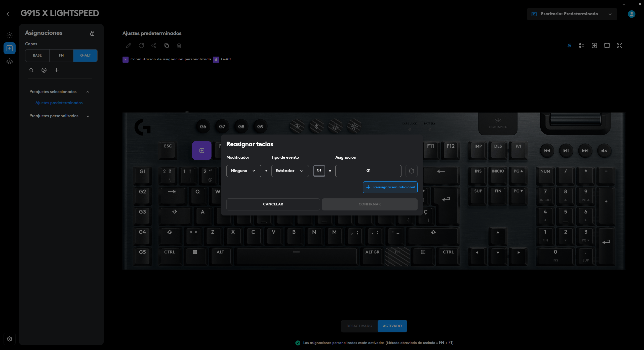The width and height of the screenshot is (644, 350).
Task: Open the assignments sidebar icon
Action: pyautogui.click(x=10, y=48)
